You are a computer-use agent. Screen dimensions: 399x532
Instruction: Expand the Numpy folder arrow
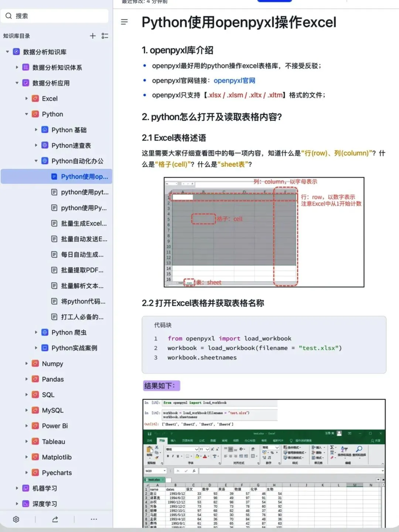tap(27, 364)
